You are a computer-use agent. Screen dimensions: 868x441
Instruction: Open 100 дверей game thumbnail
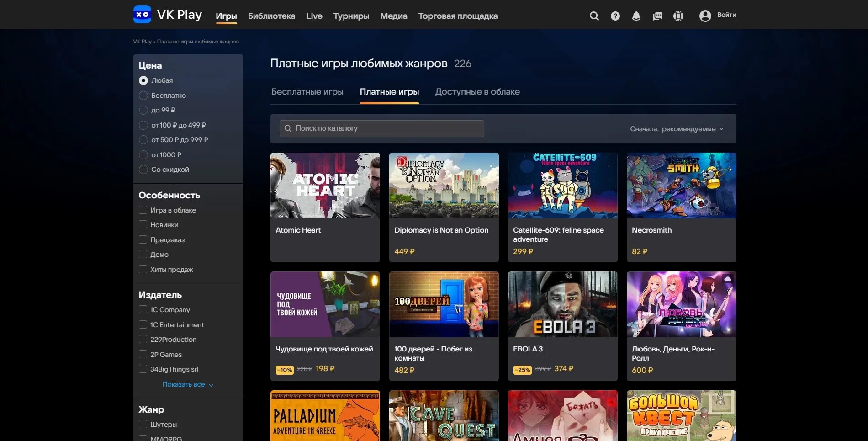444,304
